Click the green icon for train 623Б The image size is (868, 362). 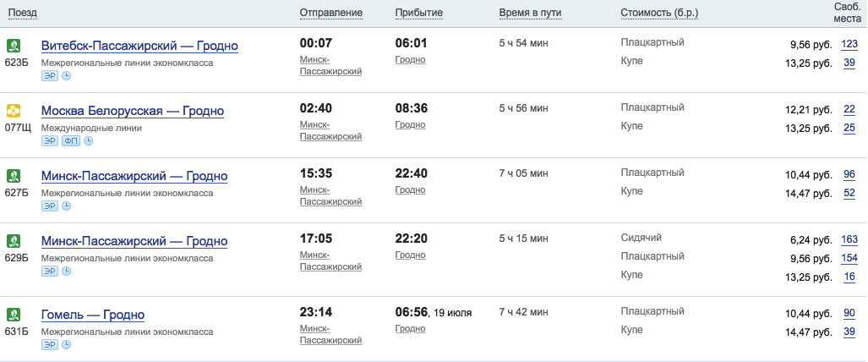click(14, 46)
